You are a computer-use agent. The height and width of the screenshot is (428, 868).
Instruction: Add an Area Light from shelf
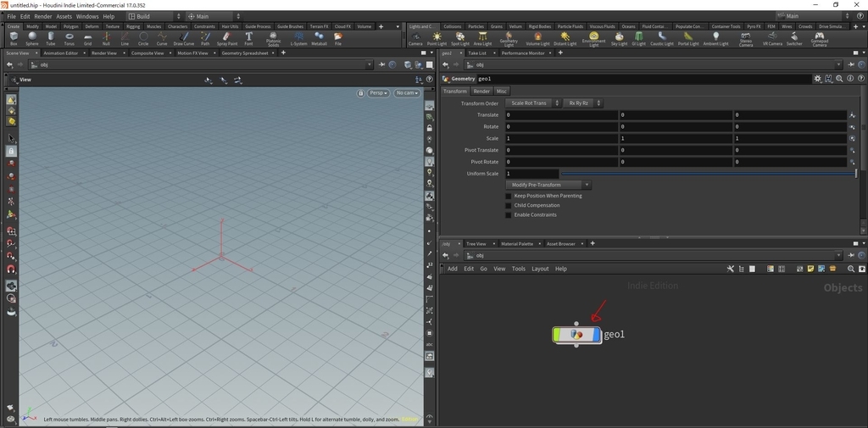[x=482, y=38]
